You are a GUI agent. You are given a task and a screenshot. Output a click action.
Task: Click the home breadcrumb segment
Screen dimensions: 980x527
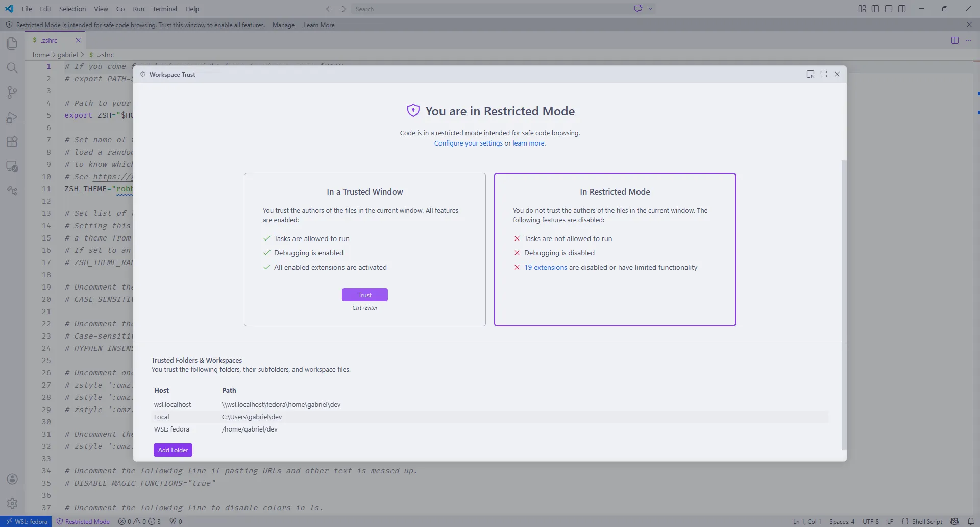[41, 55]
